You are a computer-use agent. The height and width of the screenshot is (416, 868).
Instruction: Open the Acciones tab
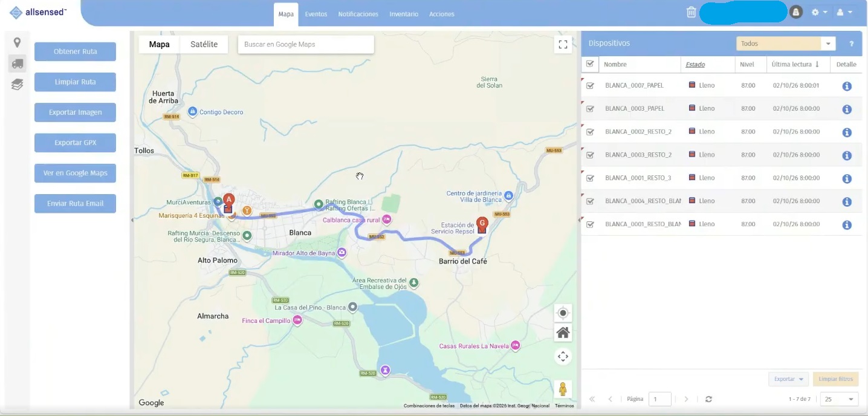(442, 14)
